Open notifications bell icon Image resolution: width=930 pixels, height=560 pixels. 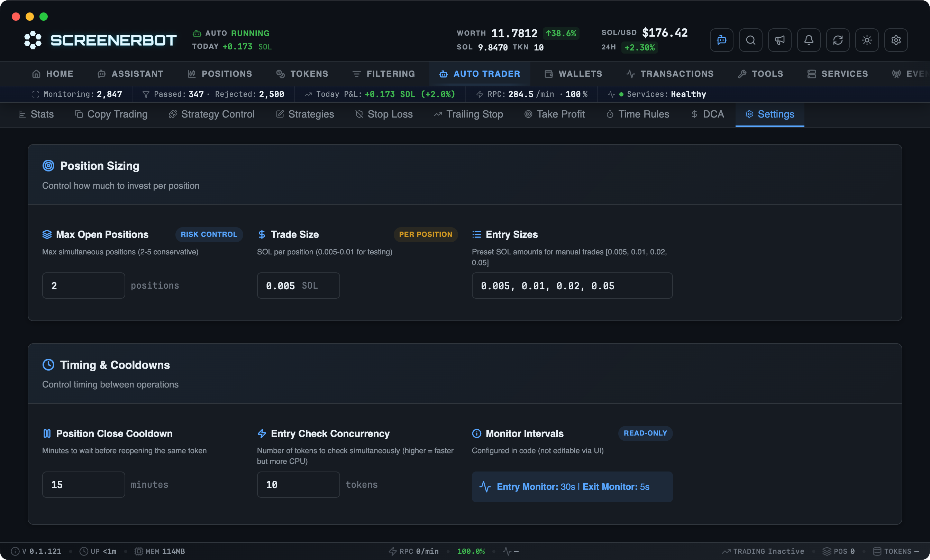[809, 40]
